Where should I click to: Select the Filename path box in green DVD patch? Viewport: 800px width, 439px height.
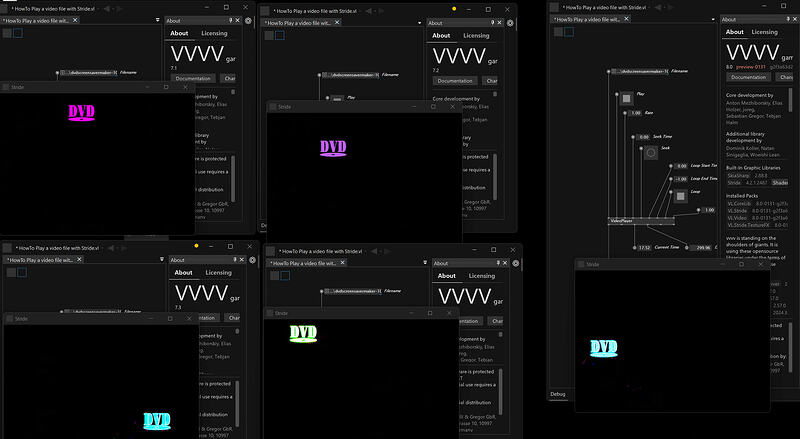(353, 291)
